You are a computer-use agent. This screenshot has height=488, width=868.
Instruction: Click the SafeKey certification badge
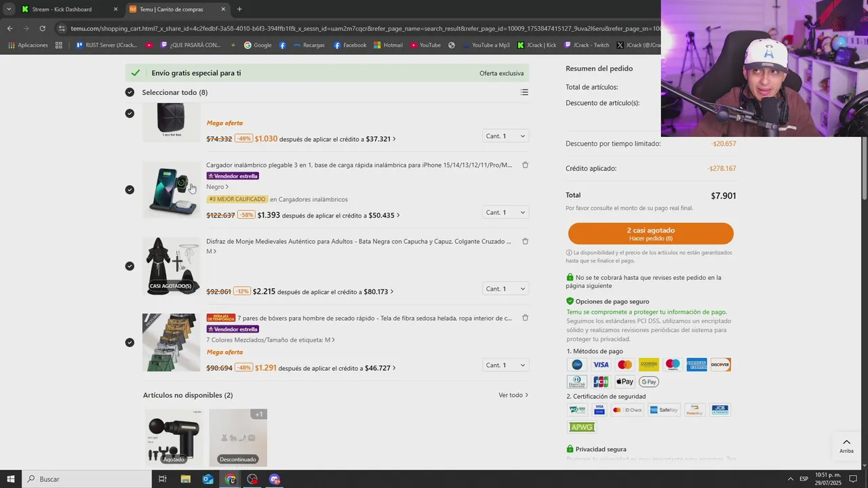point(664,410)
